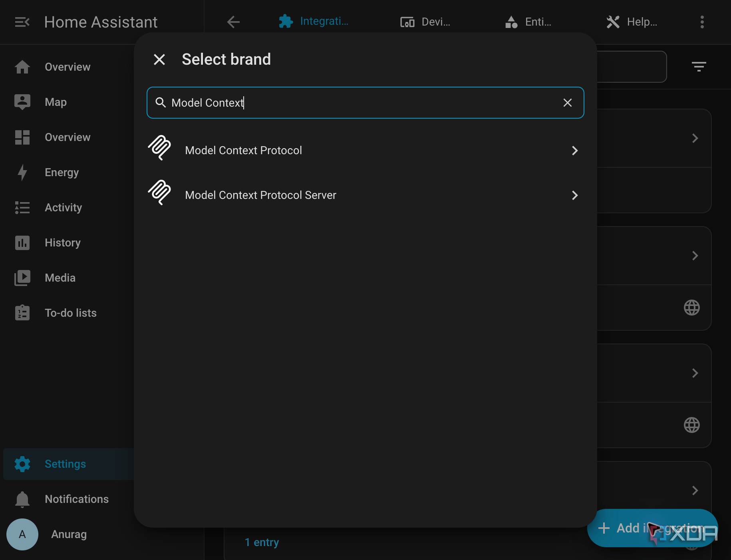
Task: Click the integrations search box behind dialog
Action: coord(631,67)
